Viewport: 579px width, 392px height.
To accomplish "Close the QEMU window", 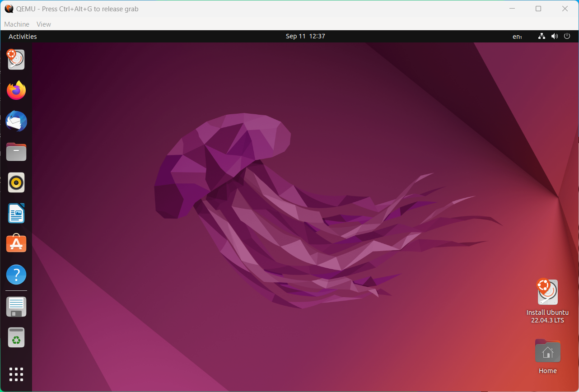I will click(x=565, y=9).
